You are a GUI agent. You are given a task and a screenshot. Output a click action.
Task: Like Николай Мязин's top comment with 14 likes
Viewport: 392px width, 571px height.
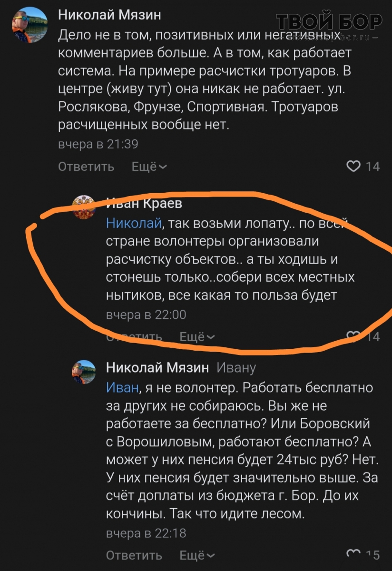353,166
